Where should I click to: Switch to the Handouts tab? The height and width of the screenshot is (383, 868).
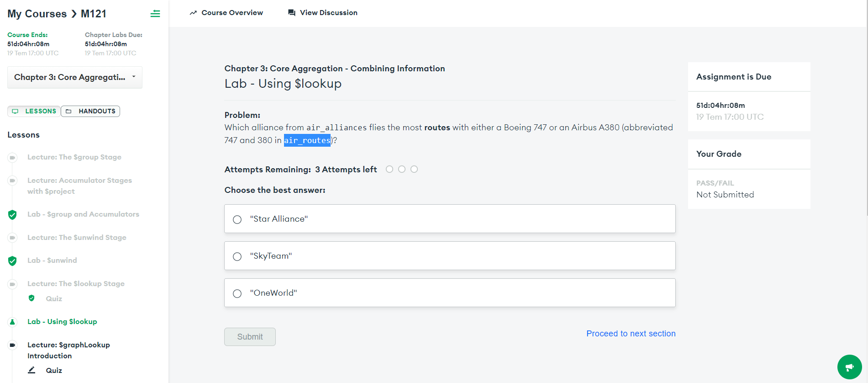(90, 111)
